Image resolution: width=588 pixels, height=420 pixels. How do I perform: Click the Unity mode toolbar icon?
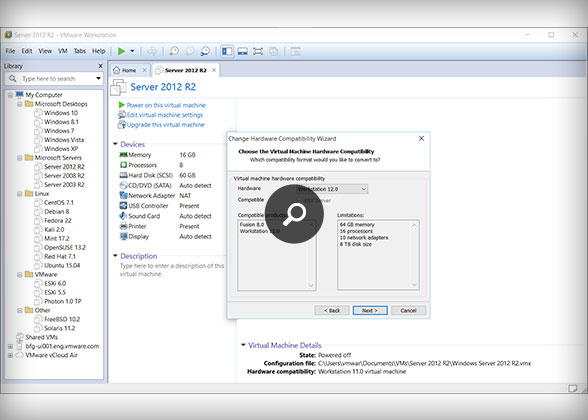pos(274,51)
